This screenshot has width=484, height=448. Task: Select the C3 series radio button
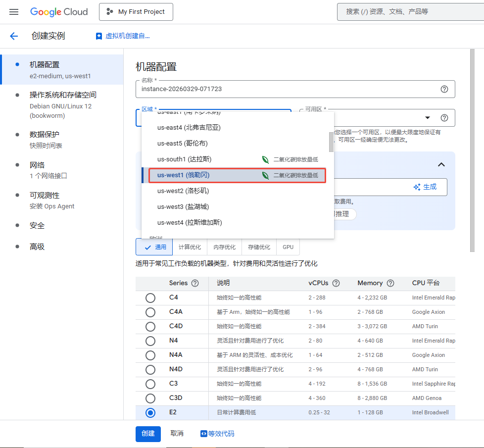point(150,384)
